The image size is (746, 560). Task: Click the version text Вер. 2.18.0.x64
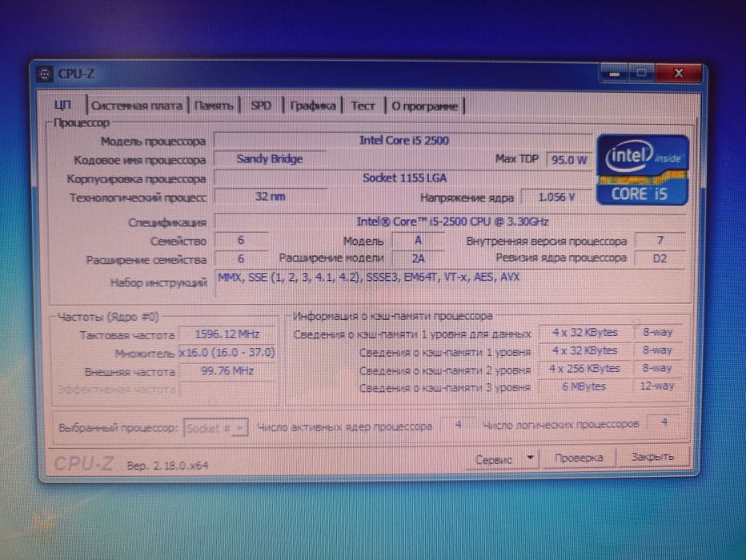167,466
